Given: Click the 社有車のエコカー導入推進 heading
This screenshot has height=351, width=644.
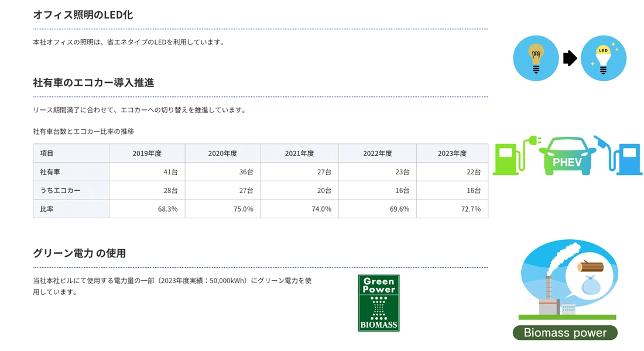Looking at the screenshot, I should click(94, 82).
